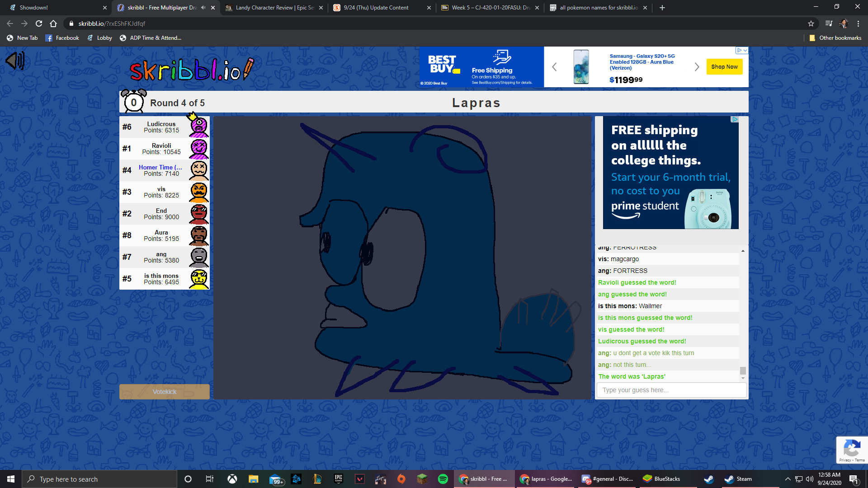Open Spotify from the taskbar

tap(443, 479)
